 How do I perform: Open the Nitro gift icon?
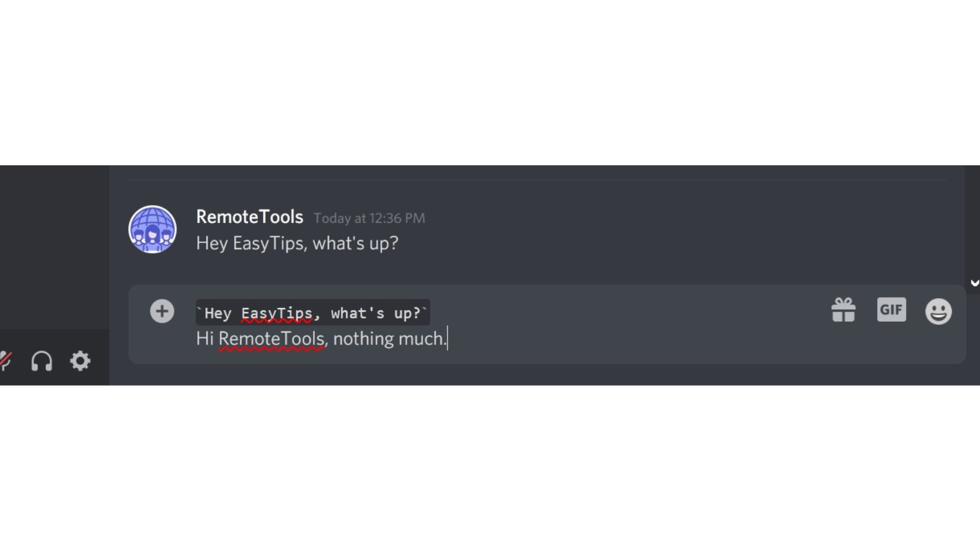tap(843, 310)
